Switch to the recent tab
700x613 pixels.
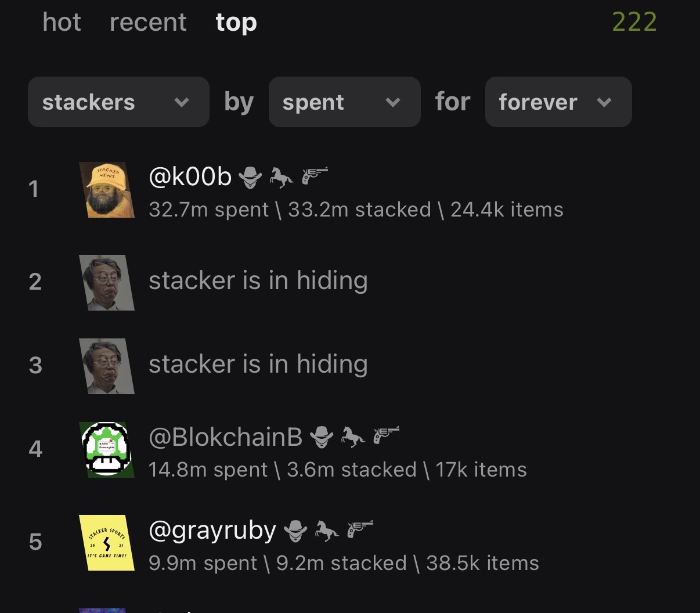[148, 23]
